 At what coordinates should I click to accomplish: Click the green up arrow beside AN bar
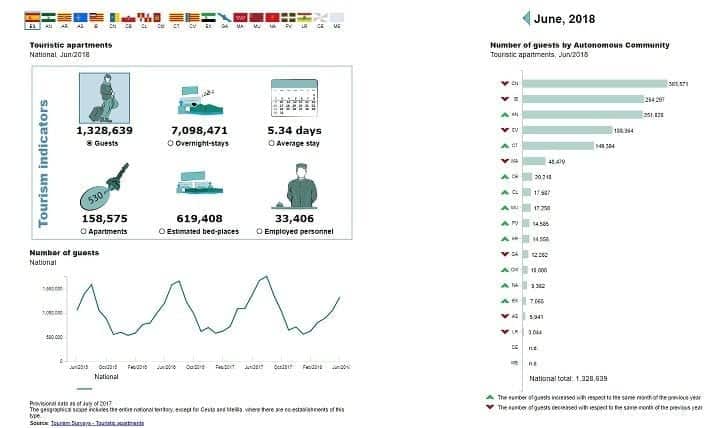tap(504, 115)
